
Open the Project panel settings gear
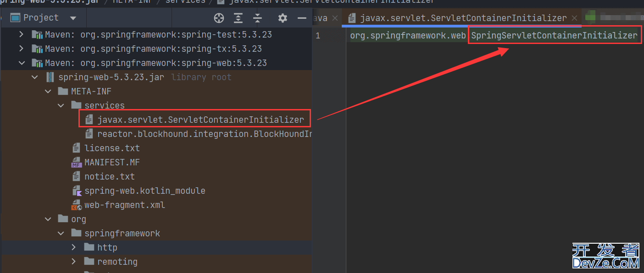pyautogui.click(x=283, y=18)
